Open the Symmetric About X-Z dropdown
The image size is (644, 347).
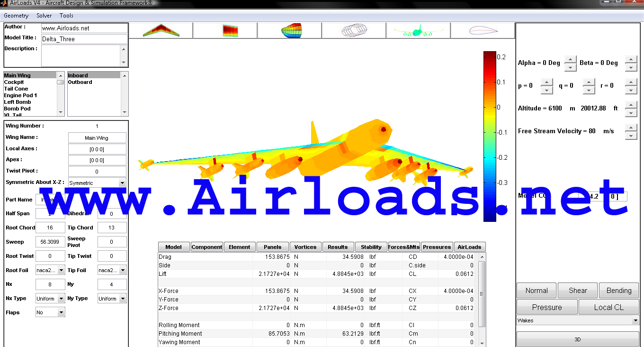[x=122, y=183]
